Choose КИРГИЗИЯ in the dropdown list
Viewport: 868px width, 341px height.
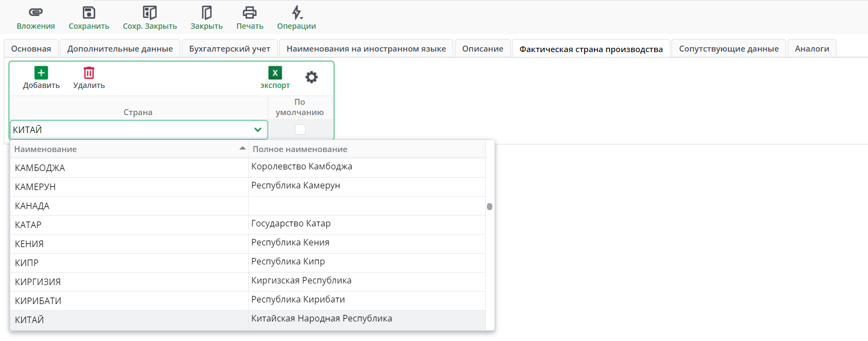coord(38,282)
